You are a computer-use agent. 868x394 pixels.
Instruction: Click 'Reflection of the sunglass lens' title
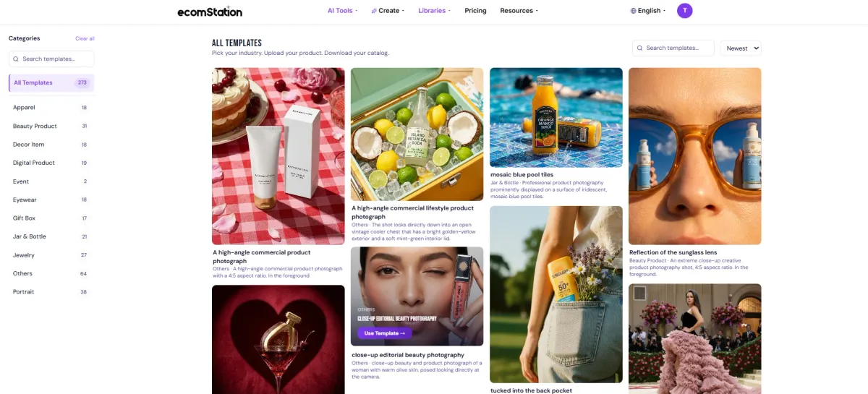(x=672, y=252)
